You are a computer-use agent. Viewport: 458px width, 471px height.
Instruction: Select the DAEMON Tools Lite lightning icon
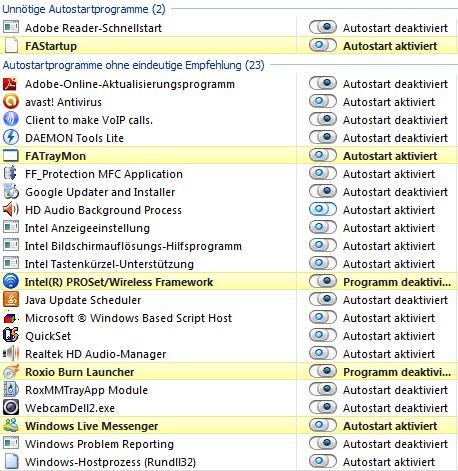[11, 138]
